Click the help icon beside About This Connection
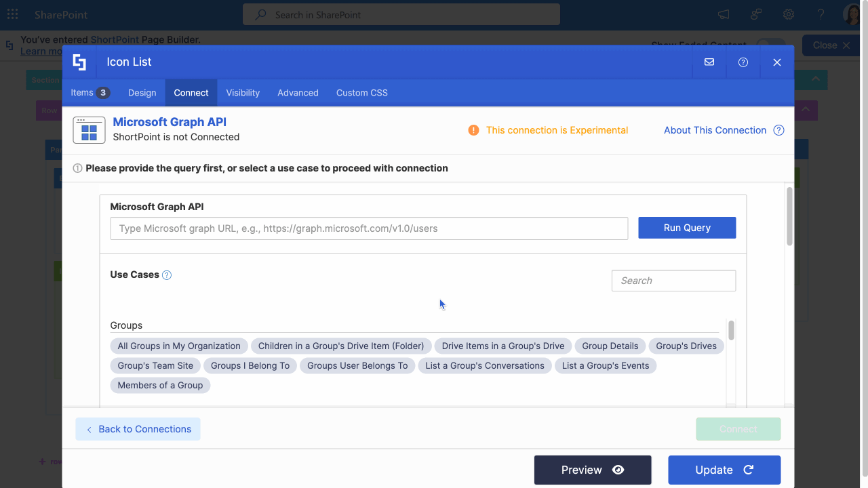This screenshot has width=868, height=488. coord(778,130)
